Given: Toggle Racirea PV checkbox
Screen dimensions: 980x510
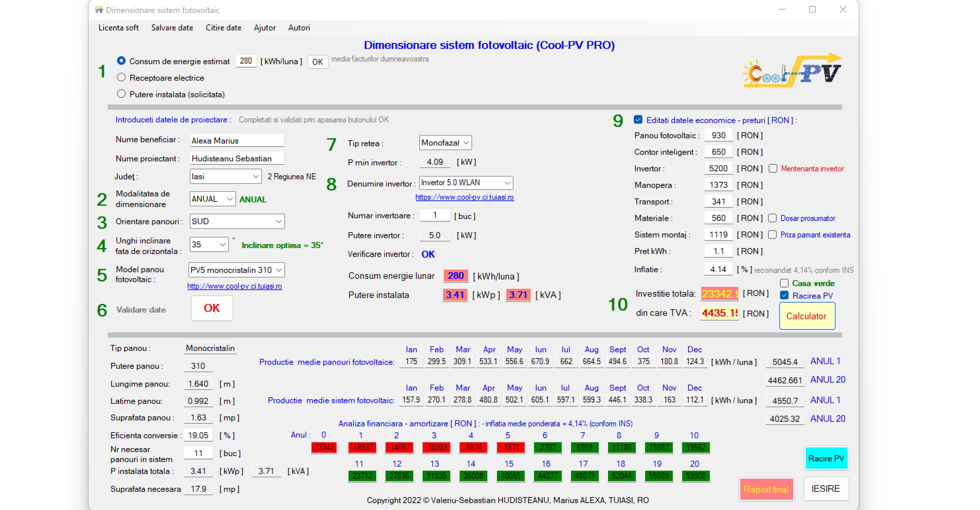Looking at the screenshot, I should pyautogui.click(x=784, y=295).
